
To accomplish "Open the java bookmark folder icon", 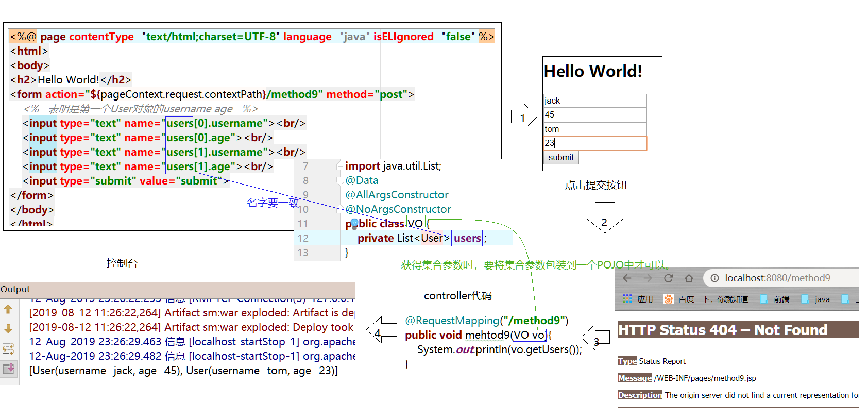I will tap(805, 299).
